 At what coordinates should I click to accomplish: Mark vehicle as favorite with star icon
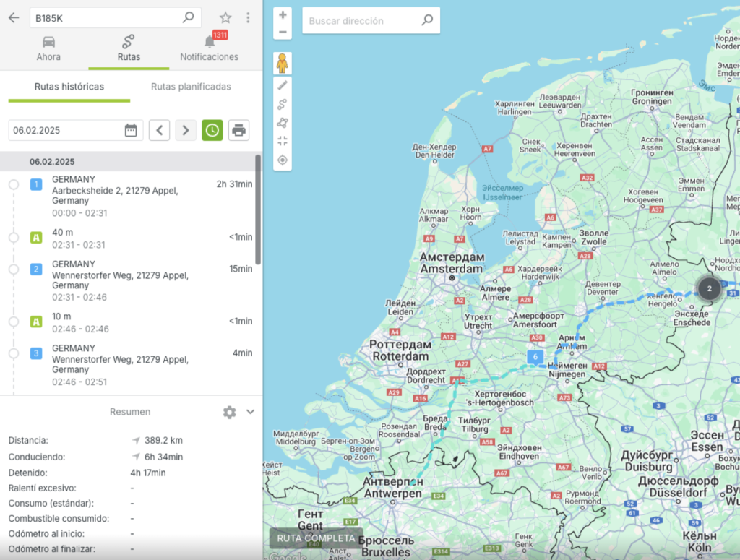click(x=225, y=17)
